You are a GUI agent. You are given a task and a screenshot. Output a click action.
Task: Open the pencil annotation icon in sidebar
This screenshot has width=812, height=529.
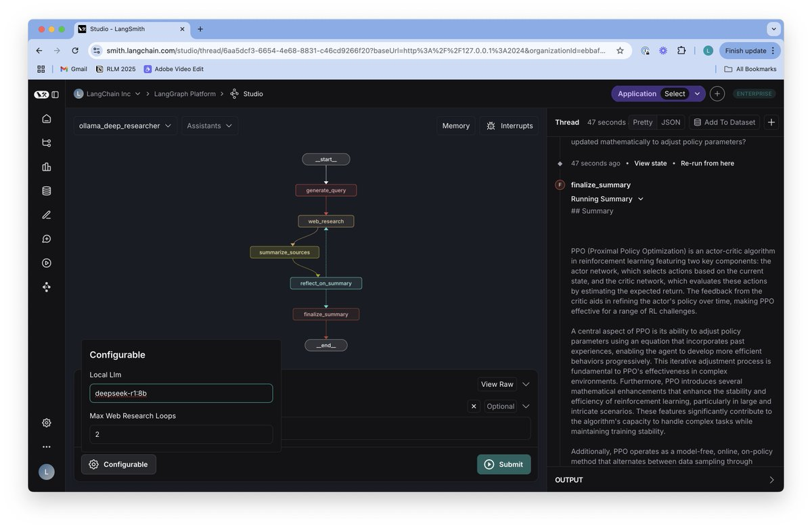pyautogui.click(x=47, y=215)
